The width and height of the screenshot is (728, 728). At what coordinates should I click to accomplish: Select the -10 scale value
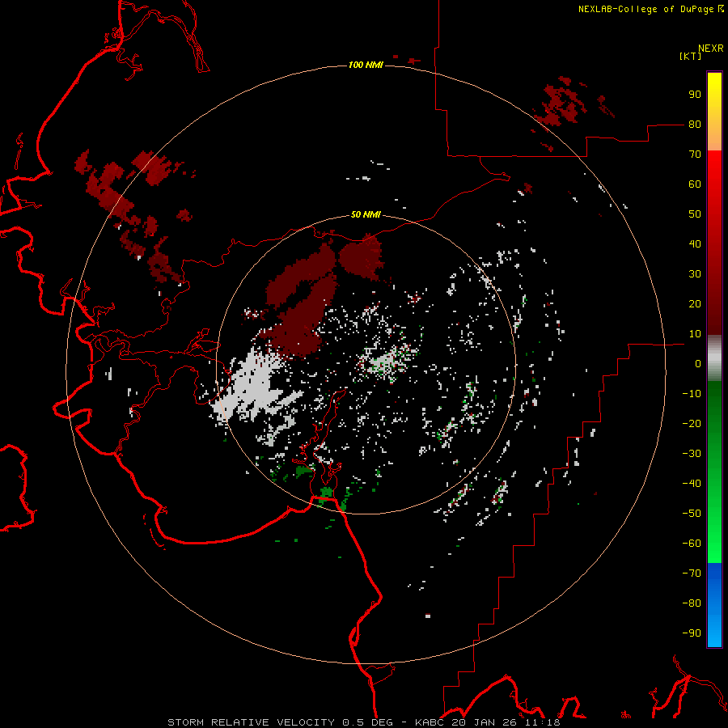(x=692, y=394)
